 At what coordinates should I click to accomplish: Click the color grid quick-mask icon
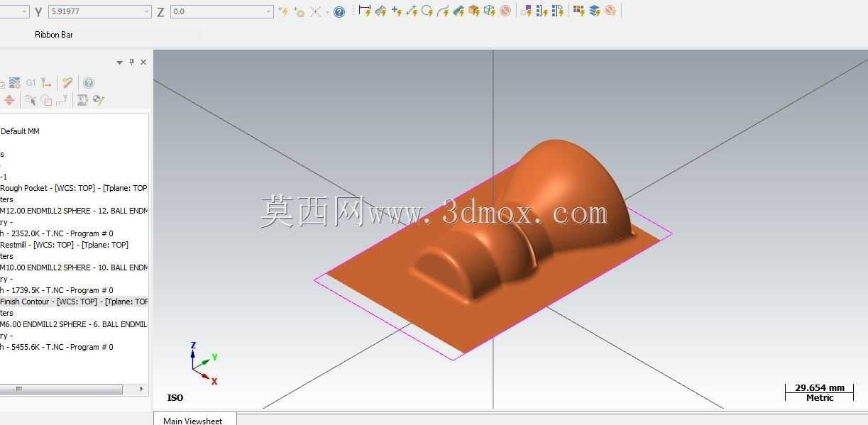pos(578,11)
